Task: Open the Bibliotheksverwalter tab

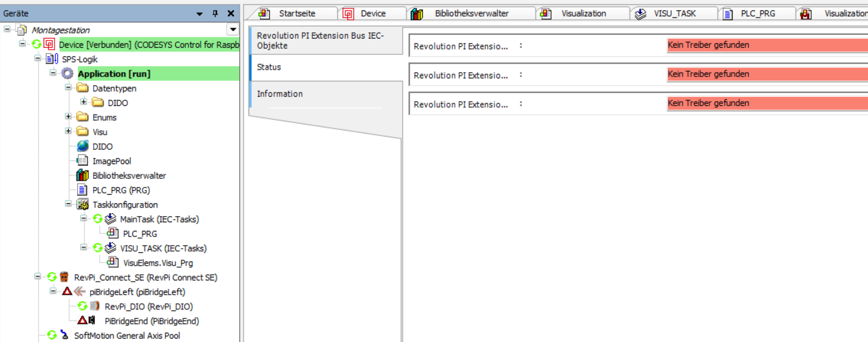Action: tap(471, 14)
